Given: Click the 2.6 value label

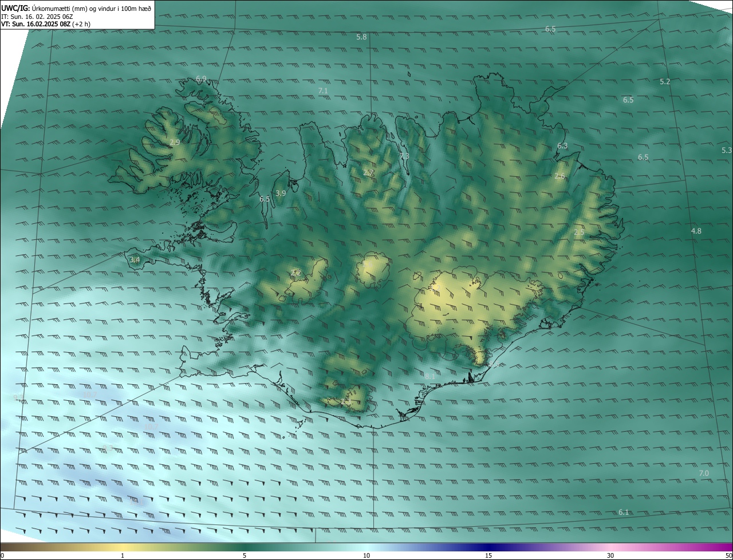Looking at the screenshot, I should pos(559,176).
